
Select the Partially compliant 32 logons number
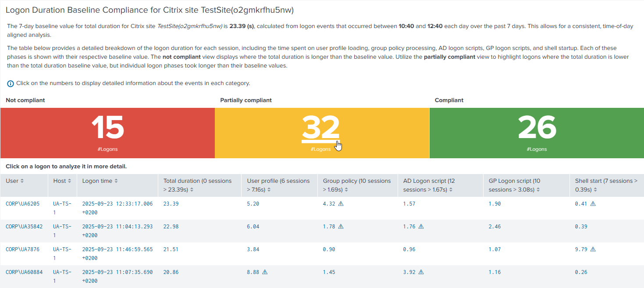click(320, 128)
